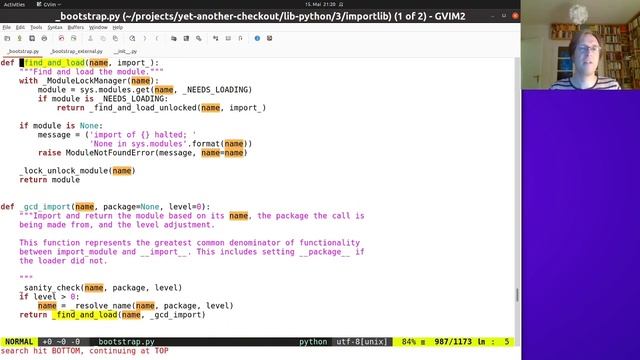Click 'search hit BOTTOM' message line

84,351
